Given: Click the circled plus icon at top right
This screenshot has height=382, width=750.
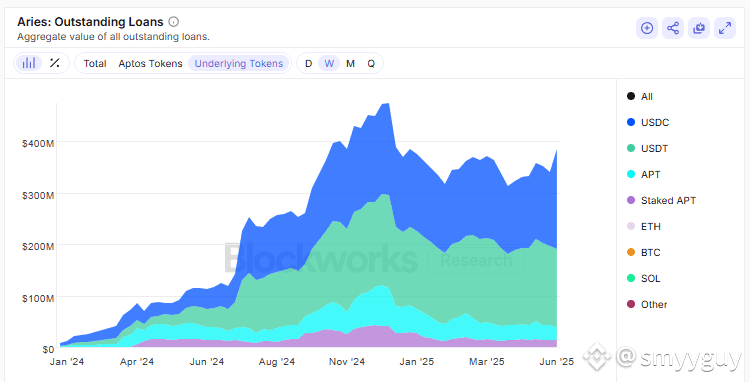Looking at the screenshot, I should 647,28.
